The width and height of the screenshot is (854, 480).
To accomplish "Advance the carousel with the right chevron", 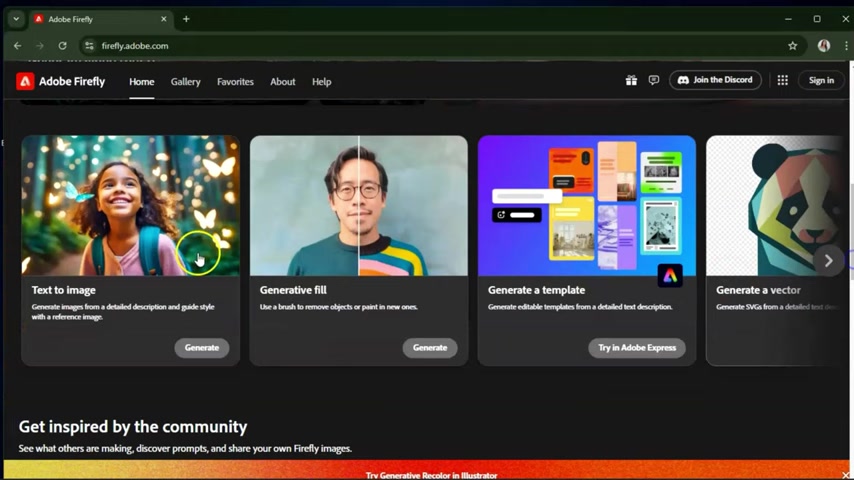I will (828, 261).
